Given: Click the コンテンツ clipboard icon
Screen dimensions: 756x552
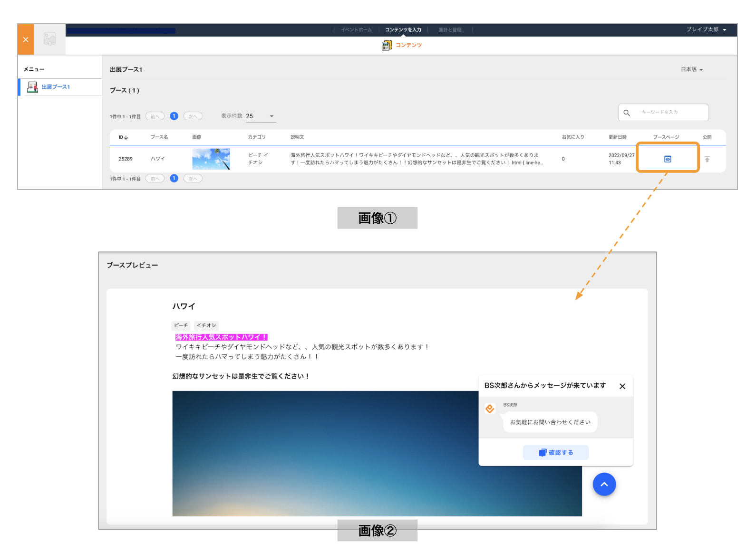Looking at the screenshot, I should pyautogui.click(x=387, y=45).
